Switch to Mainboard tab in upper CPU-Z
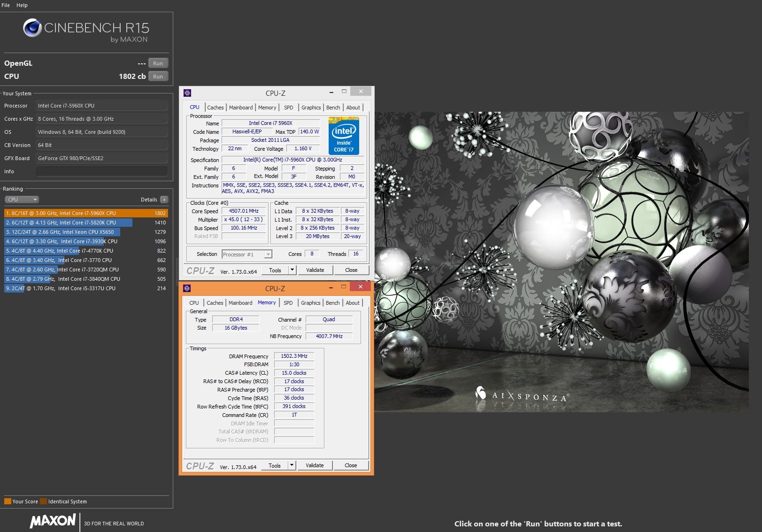This screenshot has width=762, height=532. (241, 108)
